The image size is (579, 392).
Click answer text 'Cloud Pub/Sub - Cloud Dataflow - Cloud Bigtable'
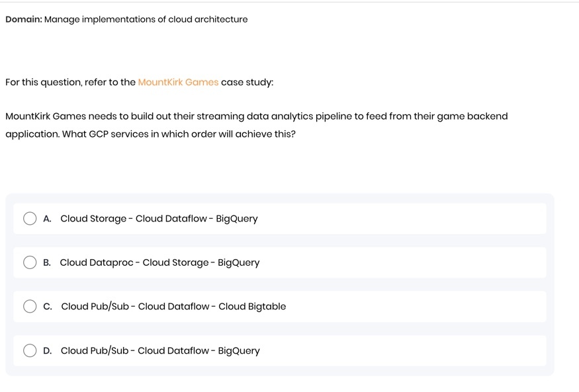pyautogui.click(x=173, y=307)
